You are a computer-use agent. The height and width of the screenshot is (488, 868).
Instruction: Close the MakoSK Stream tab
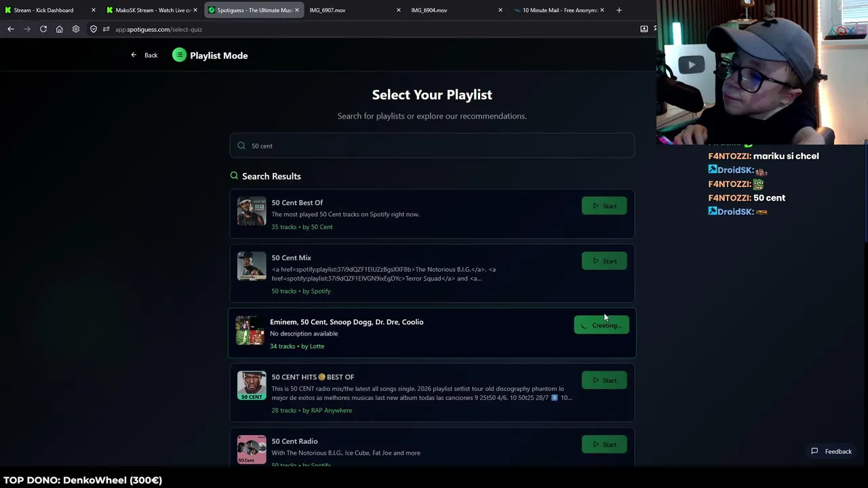195,10
